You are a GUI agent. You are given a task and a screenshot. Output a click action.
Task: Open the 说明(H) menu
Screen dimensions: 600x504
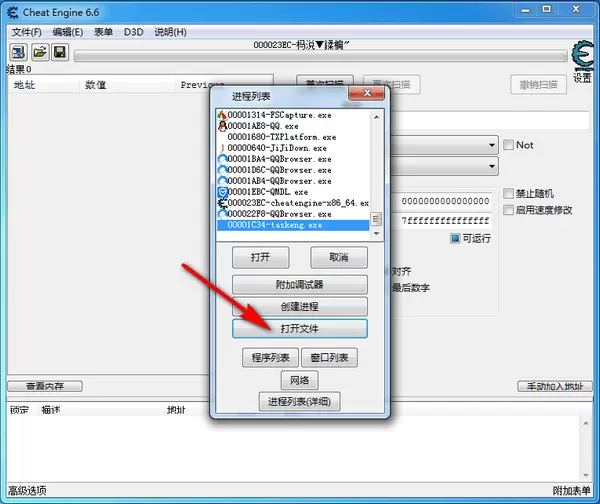[170, 32]
